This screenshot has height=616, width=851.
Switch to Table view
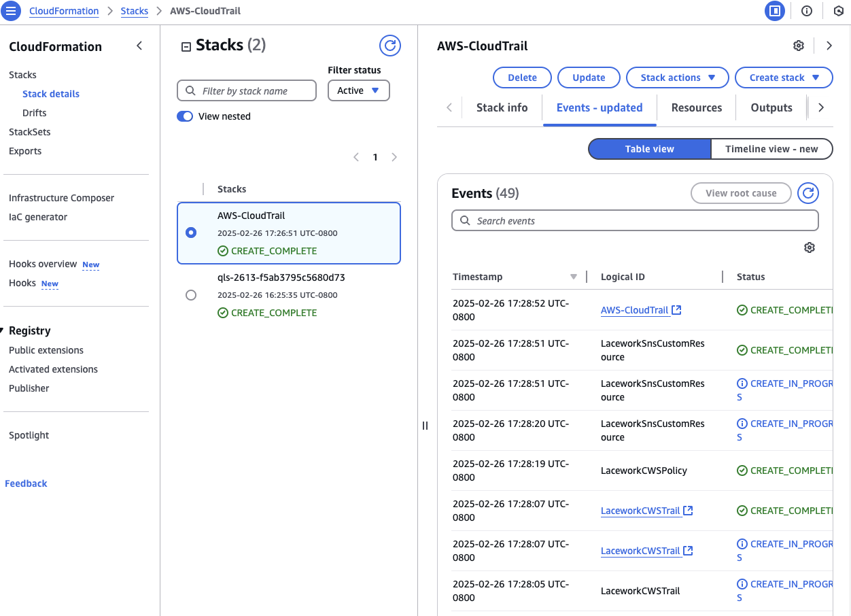click(649, 149)
